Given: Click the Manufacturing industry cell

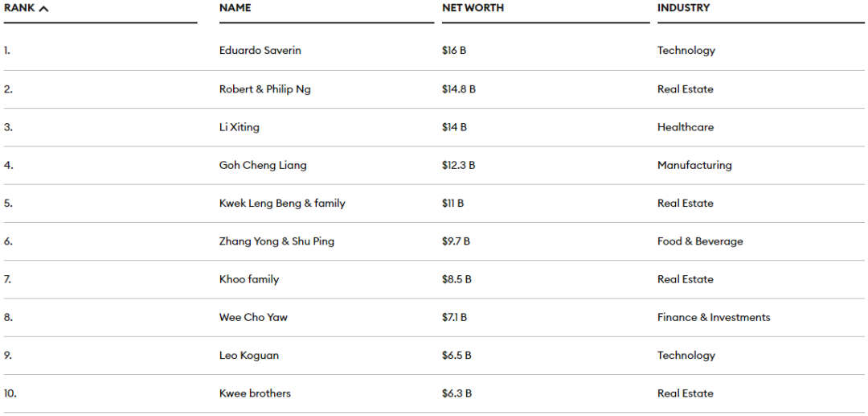Looking at the screenshot, I should (694, 165).
